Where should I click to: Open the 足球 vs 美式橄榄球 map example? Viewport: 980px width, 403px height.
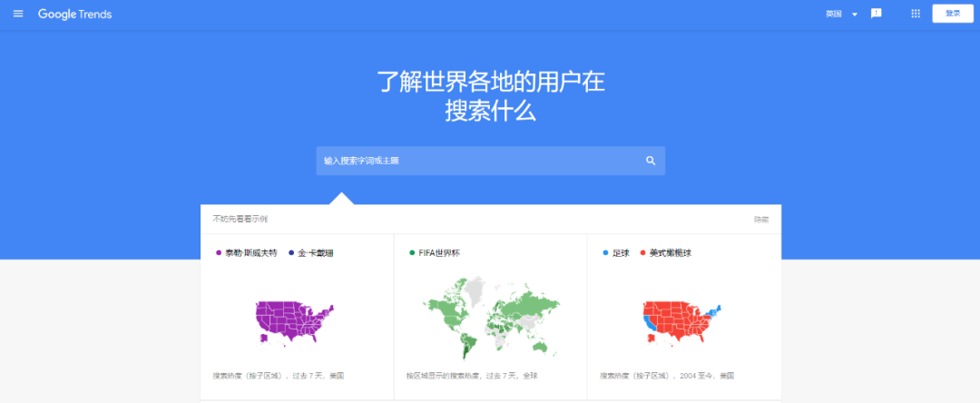click(x=684, y=317)
